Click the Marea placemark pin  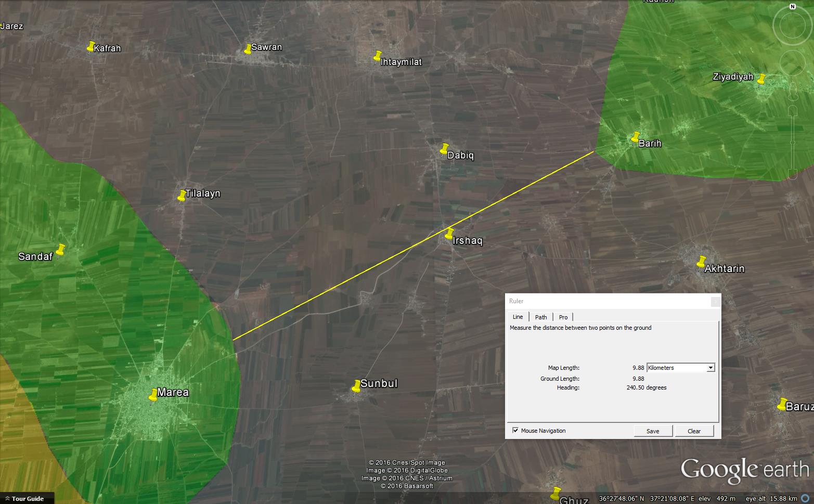[153, 395]
